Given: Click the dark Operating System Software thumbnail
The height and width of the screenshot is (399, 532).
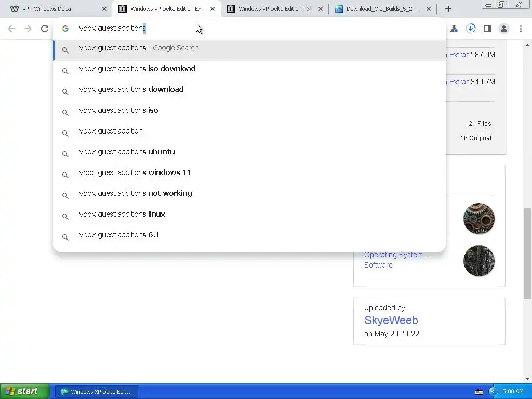Looking at the screenshot, I should coord(478,261).
